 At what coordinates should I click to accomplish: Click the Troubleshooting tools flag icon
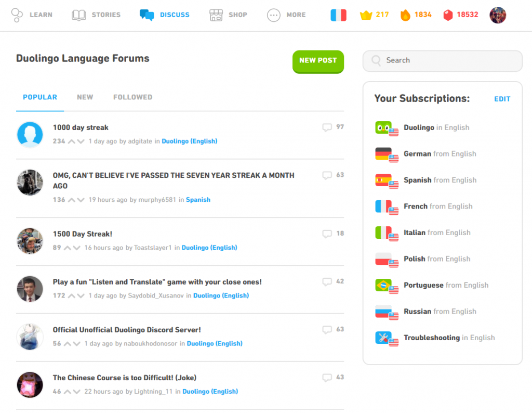(387, 339)
